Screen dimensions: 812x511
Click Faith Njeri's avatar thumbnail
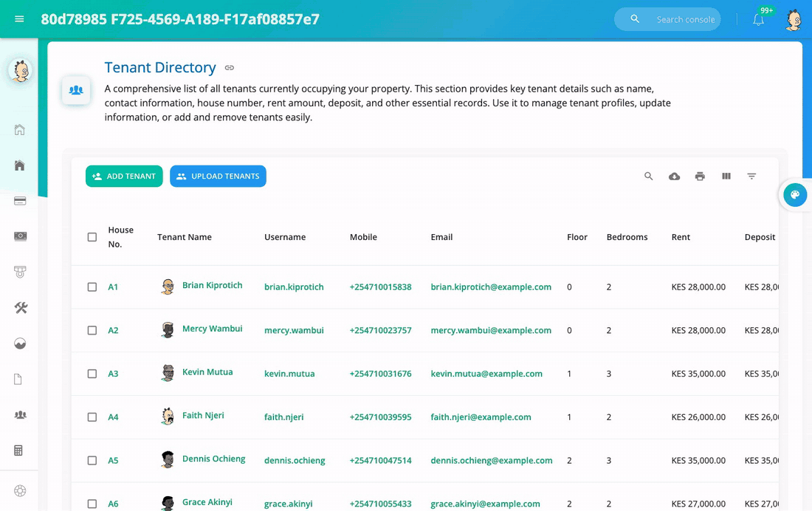(168, 416)
